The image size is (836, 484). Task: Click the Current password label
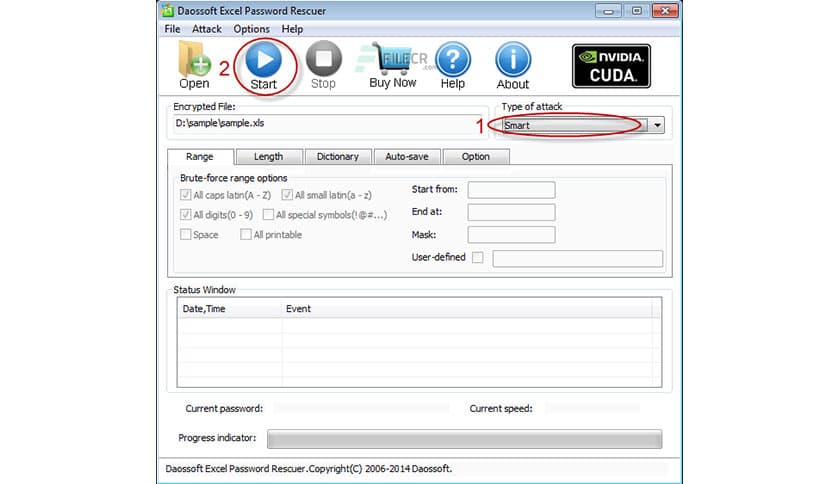pyautogui.click(x=224, y=409)
